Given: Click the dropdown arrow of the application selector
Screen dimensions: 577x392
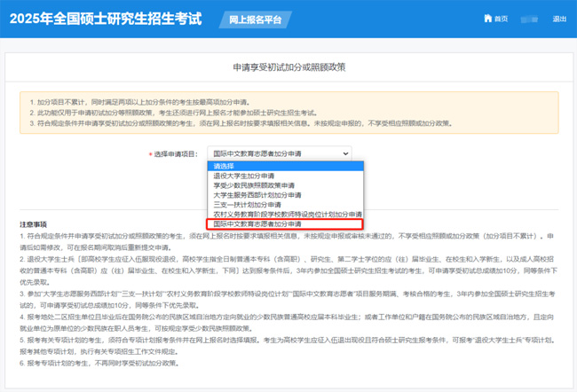Looking at the screenshot, I should point(344,153).
